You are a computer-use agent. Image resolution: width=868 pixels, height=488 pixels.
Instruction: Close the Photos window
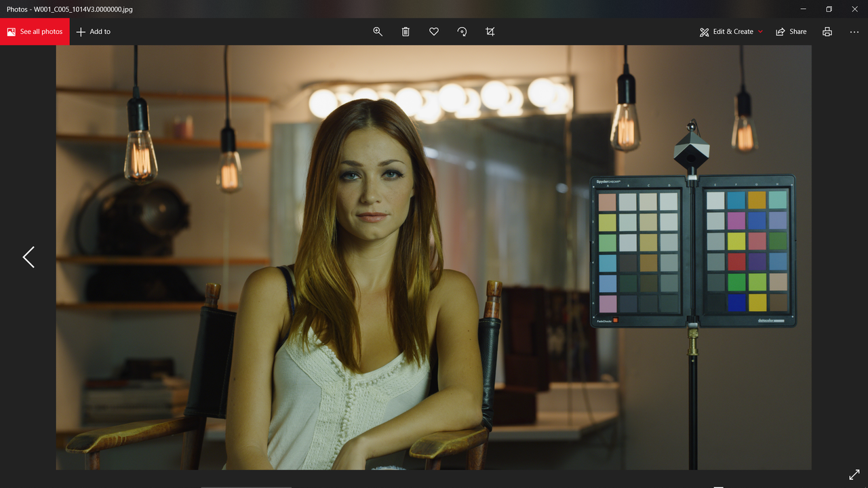pos(854,9)
